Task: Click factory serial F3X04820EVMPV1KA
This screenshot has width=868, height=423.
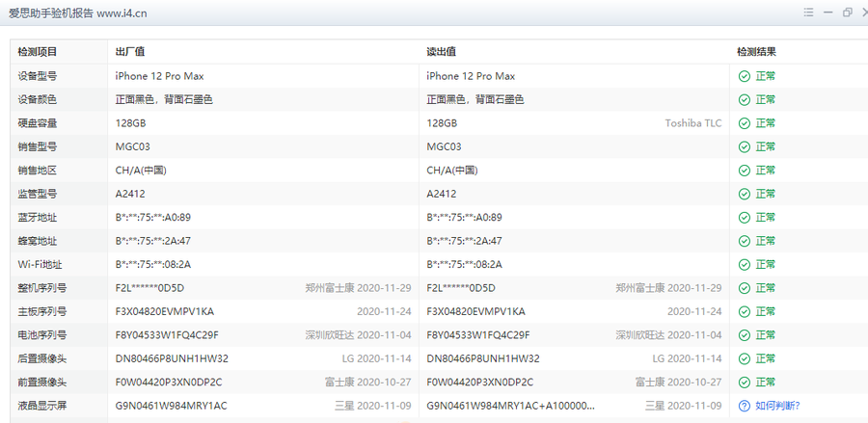Action: (164, 312)
